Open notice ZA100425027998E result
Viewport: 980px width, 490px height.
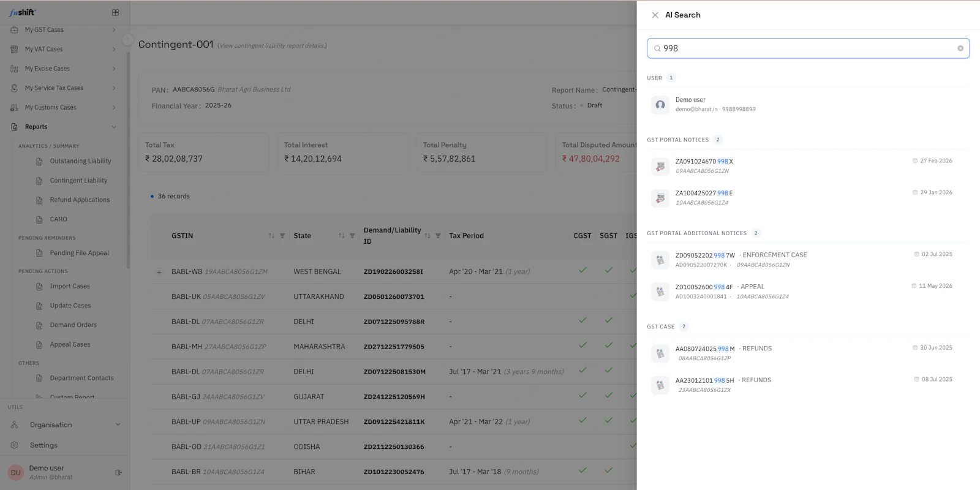coord(808,197)
